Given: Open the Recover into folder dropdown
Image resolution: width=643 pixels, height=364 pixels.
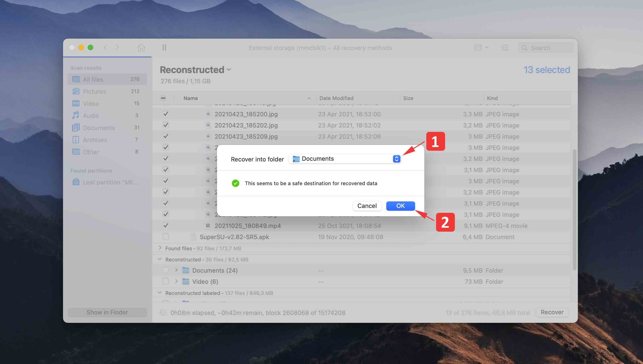Looking at the screenshot, I should coord(345,159).
